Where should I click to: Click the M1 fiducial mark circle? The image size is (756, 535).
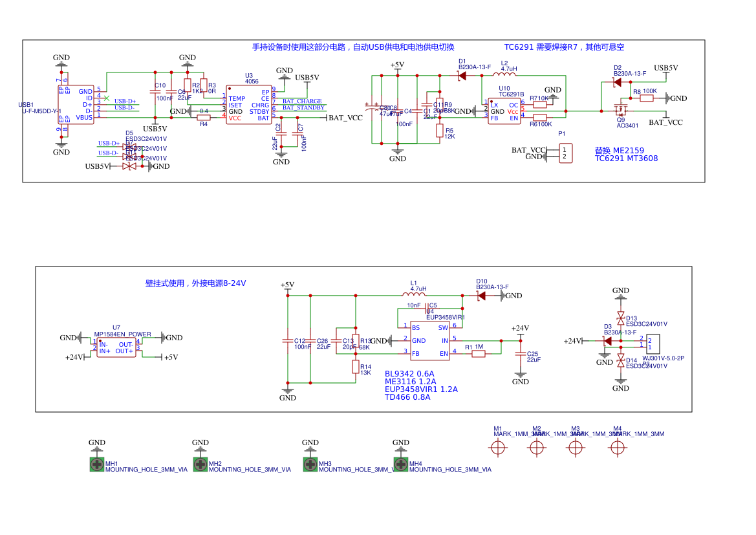click(498, 447)
